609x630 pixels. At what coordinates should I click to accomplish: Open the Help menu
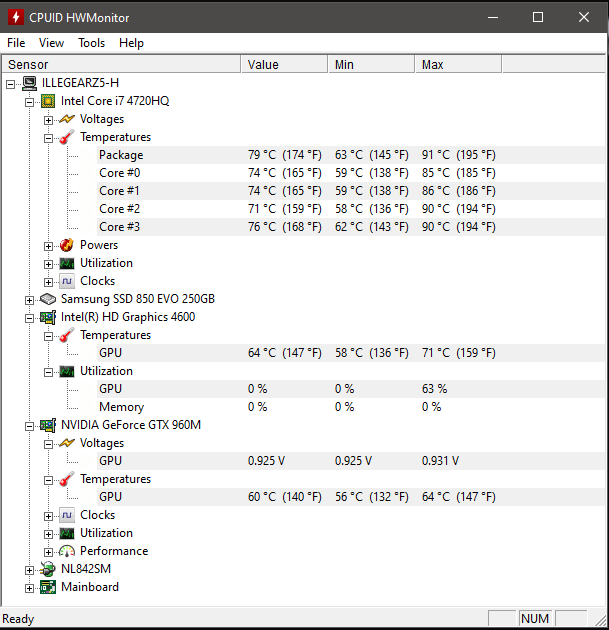tap(131, 43)
